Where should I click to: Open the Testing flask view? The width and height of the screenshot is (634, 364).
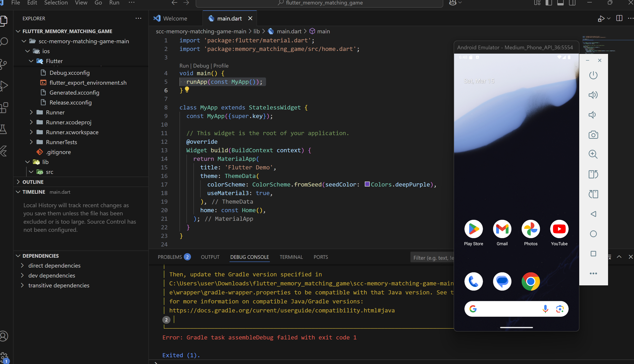point(4,130)
